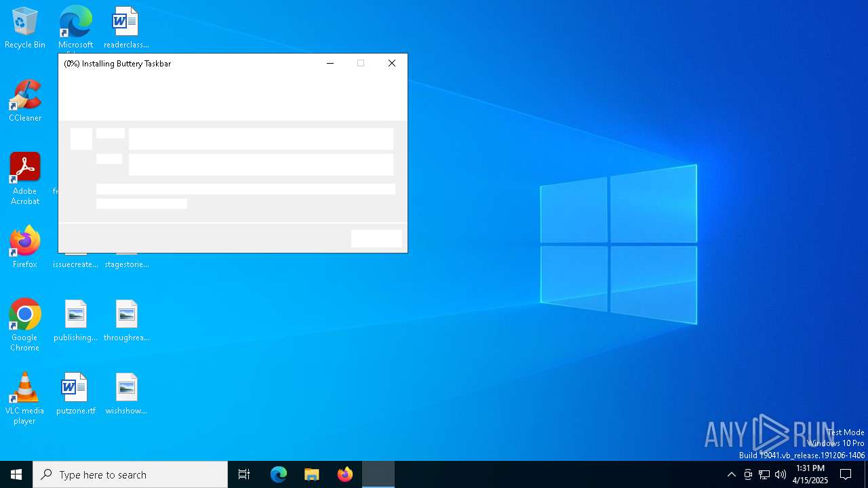
Task: Show hidden system tray icons
Action: click(731, 474)
